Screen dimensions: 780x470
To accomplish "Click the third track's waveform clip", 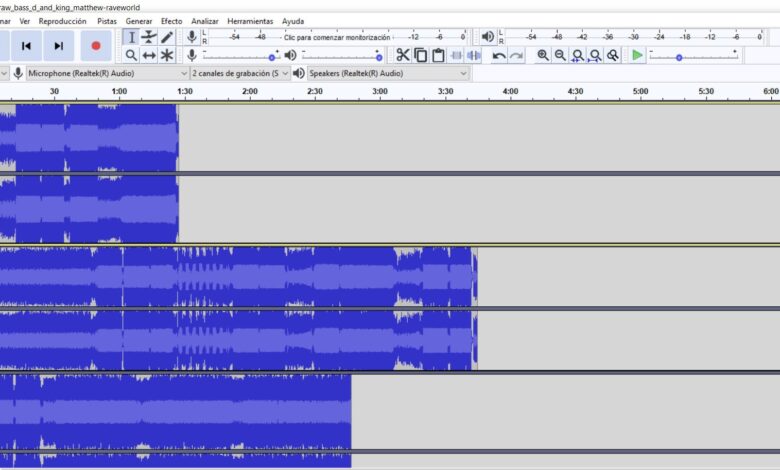I will point(175,421).
